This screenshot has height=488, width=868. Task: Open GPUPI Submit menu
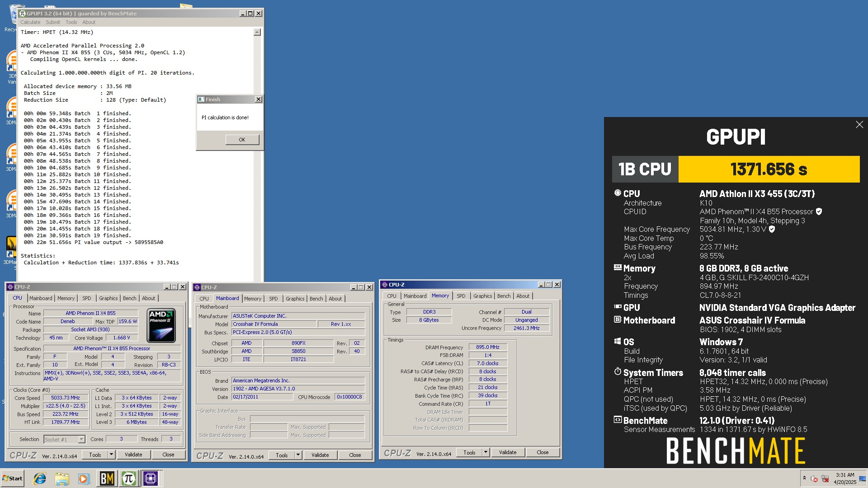[53, 22]
